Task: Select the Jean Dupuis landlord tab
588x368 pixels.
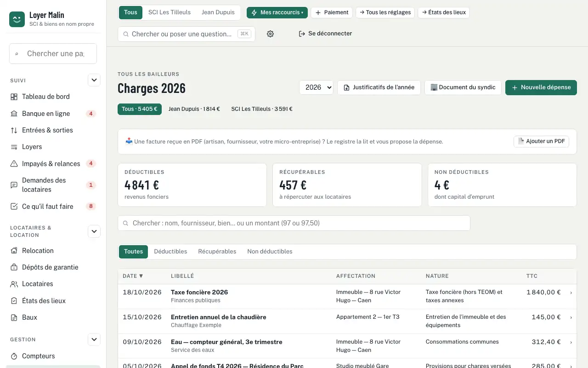Action: (x=218, y=12)
